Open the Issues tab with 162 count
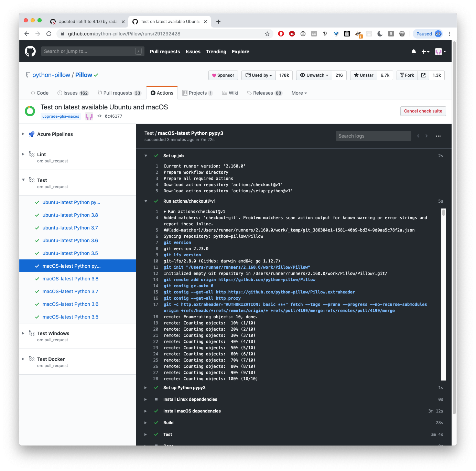The width and height of the screenshot is (476, 471). coord(73,93)
